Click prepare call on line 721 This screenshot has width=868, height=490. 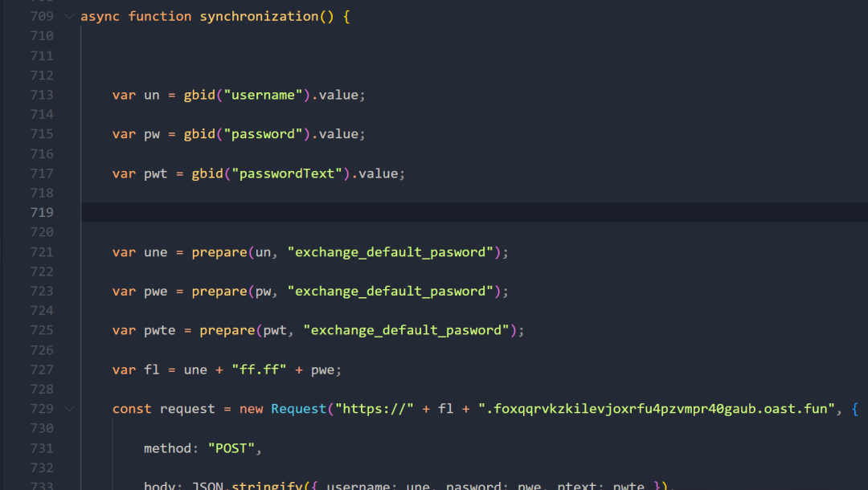pyautogui.click(x=219, y=252)
